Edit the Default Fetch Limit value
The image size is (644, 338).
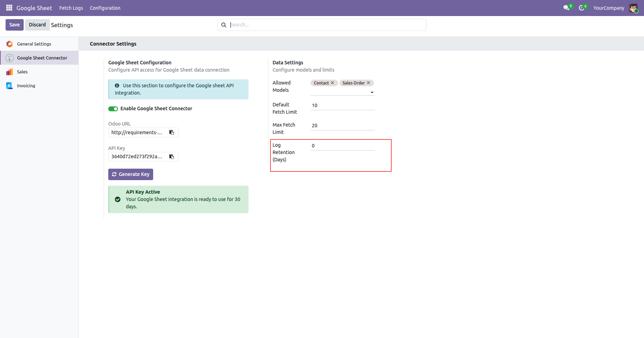click(343, 105)
